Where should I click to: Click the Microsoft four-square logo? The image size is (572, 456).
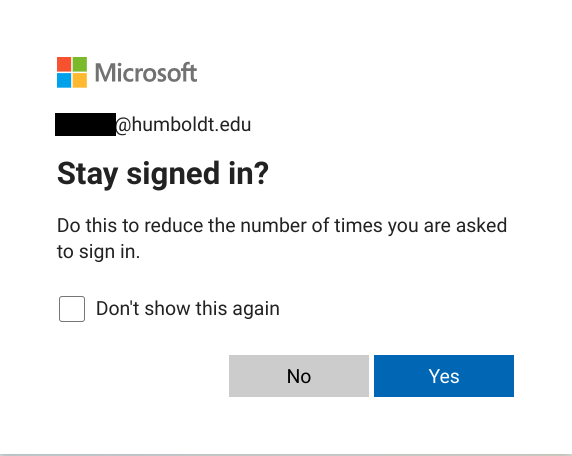(72, 72)
